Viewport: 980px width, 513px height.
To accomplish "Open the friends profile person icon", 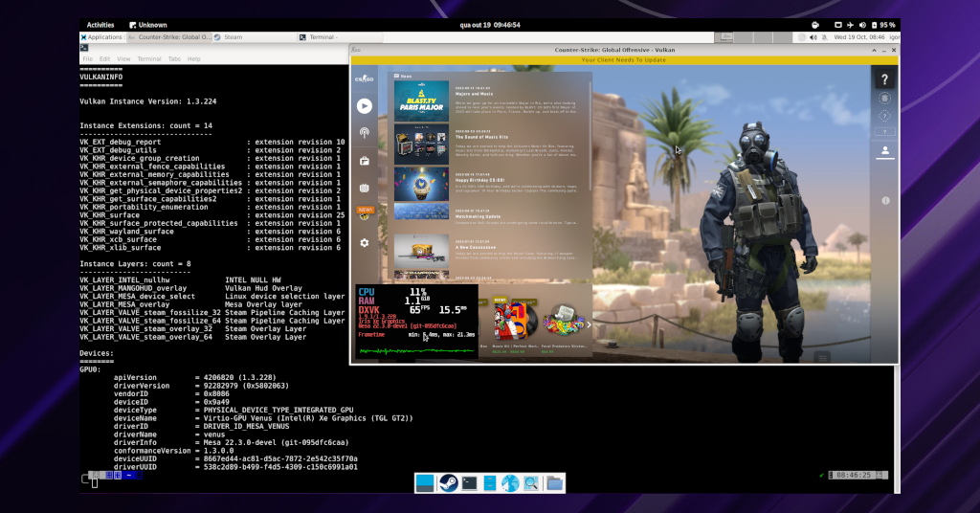I will [885, 150].
